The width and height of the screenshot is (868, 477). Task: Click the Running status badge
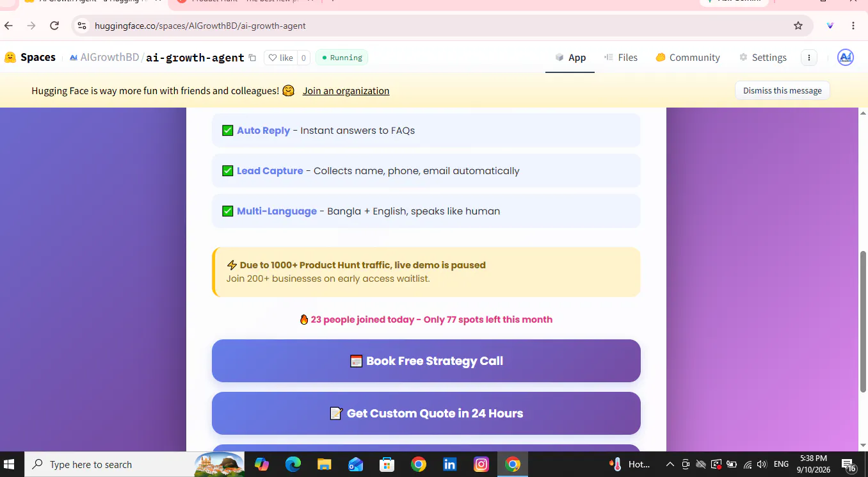pyautogui.click(x=342, y=58)
